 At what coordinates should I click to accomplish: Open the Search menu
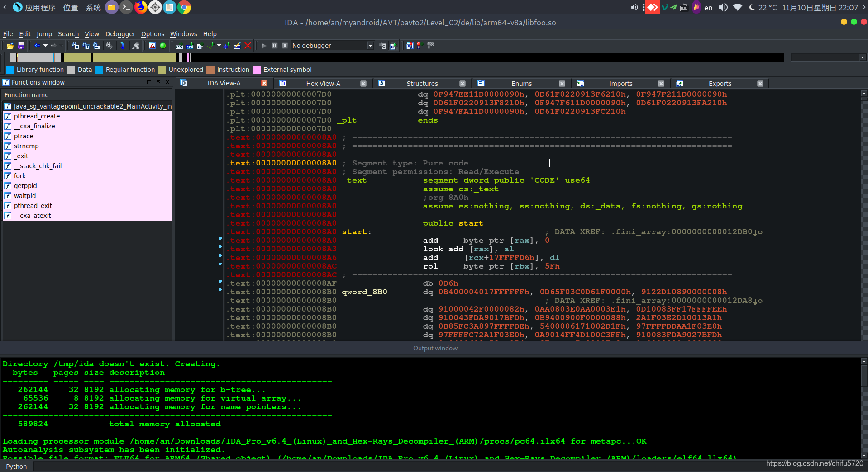coord(68,34)
